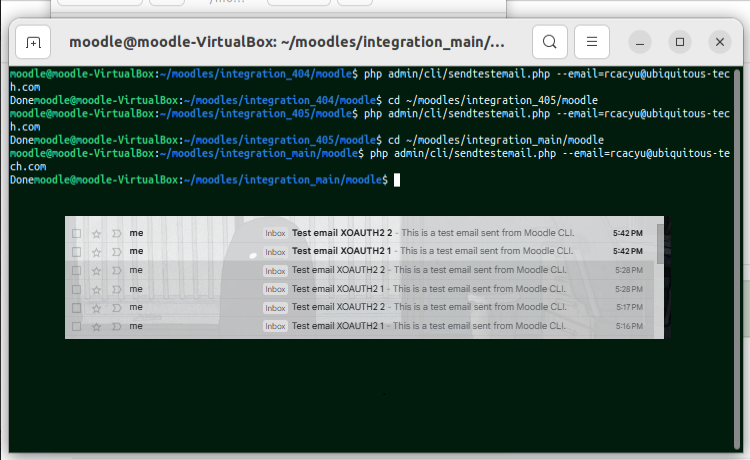Click Inbox label on the 5:17 PM email
Viewport: 750px width, 460px height.
pos(276,308)
